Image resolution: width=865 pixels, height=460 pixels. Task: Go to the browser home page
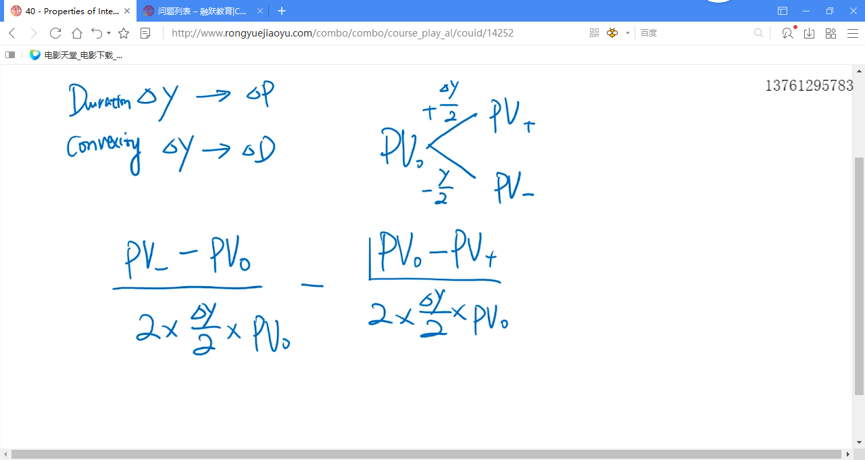77,33
